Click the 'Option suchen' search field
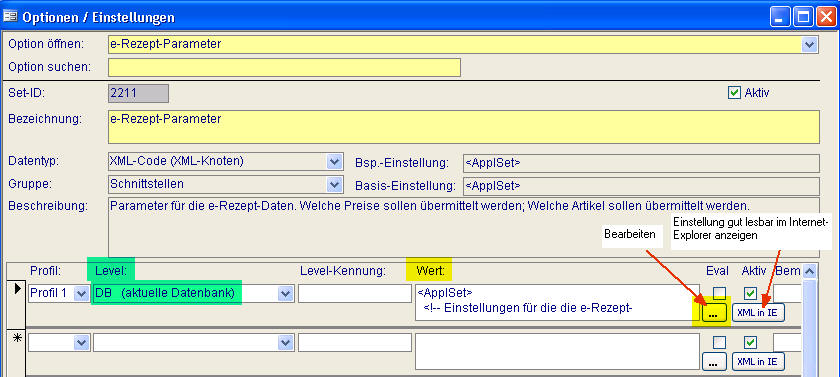Image resolution: width=840 pixels, height=377 pixels. coord(284,67)
